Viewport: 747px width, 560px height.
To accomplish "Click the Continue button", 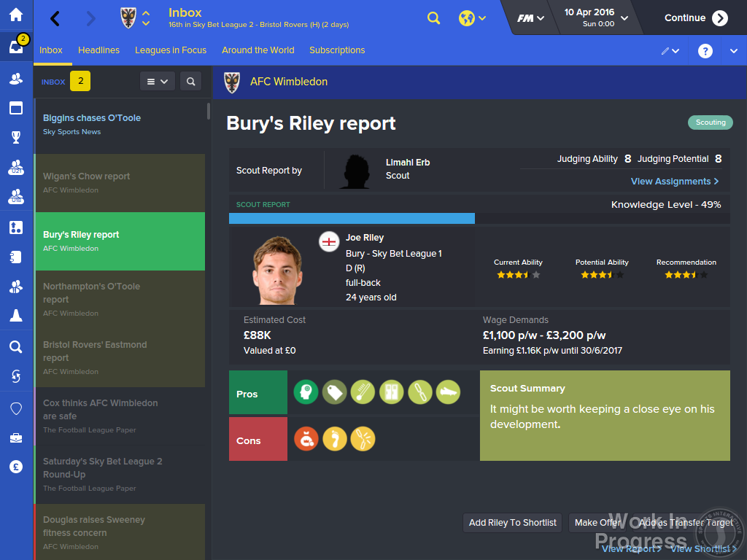I will pyautogui.click(x=696, y=18).
